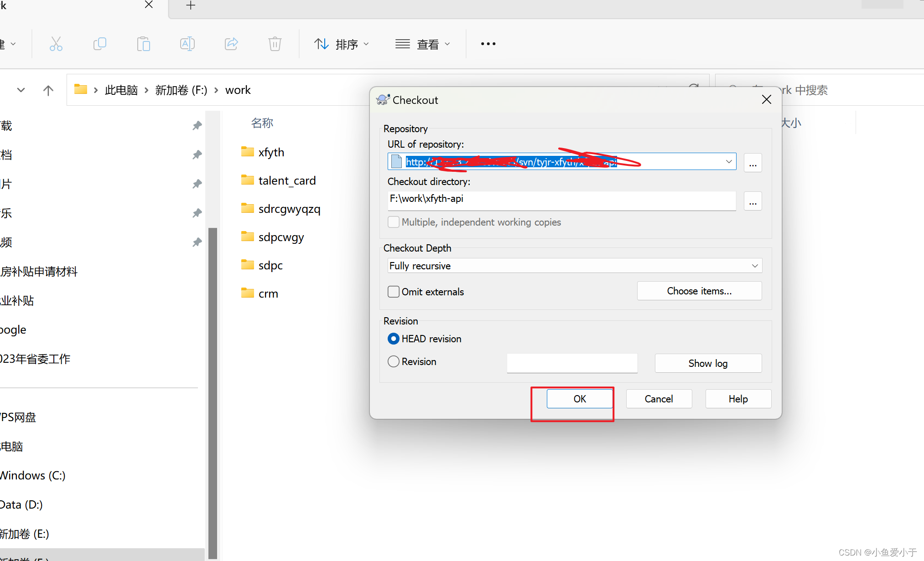Screen dimensions: 924x561
Task: Click the navigation pane vertical scrollbar
Action: tap(213, 392)
